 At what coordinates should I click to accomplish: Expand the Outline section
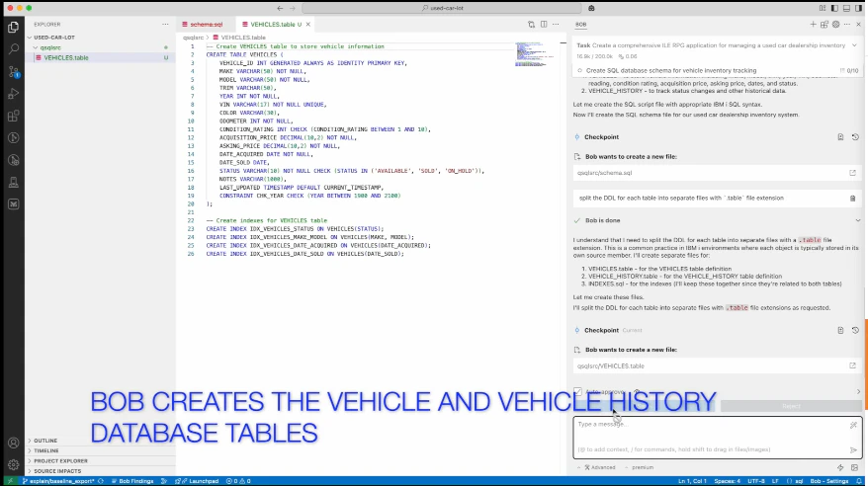tap(45, 441)
